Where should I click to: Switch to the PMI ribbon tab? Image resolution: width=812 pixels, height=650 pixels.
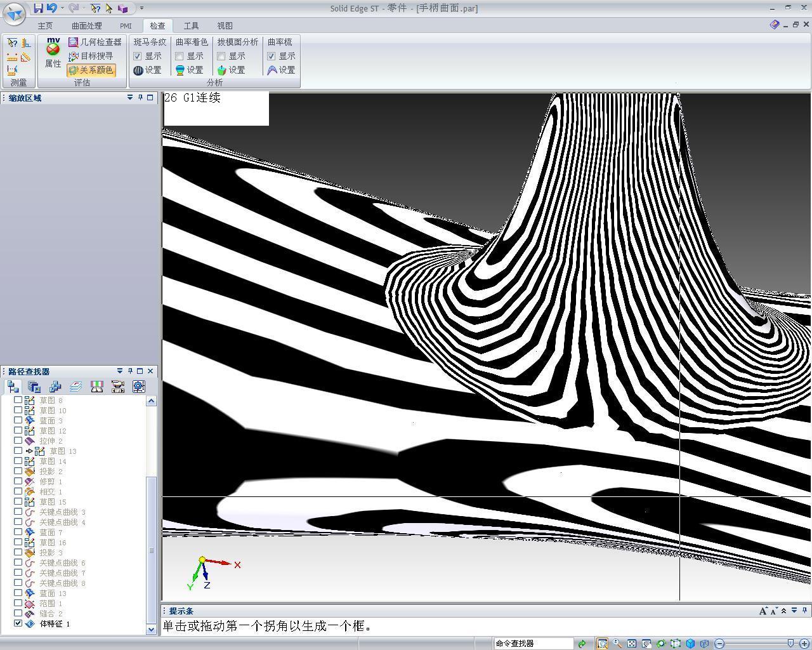point(126,26)
